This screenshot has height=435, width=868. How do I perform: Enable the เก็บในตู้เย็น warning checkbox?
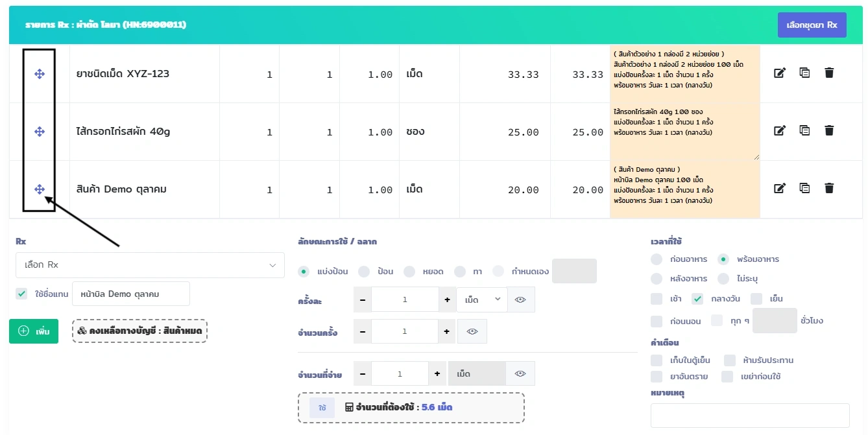click(x=657, y=360)
